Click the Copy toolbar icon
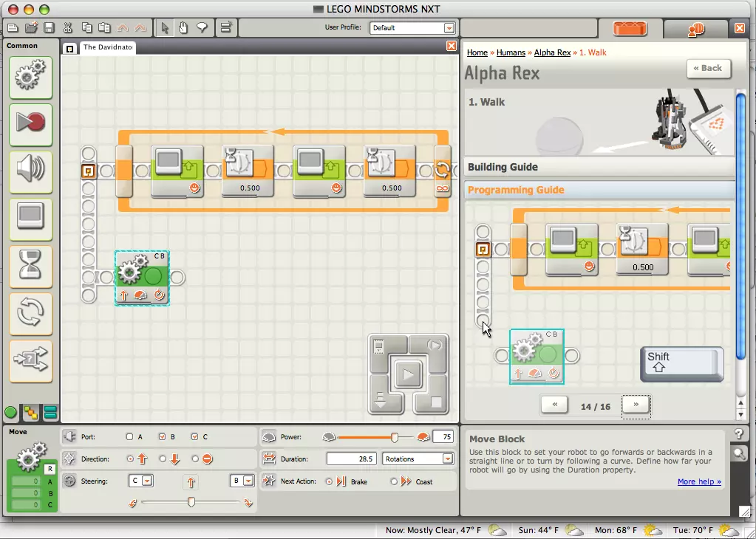 [86, 28]
